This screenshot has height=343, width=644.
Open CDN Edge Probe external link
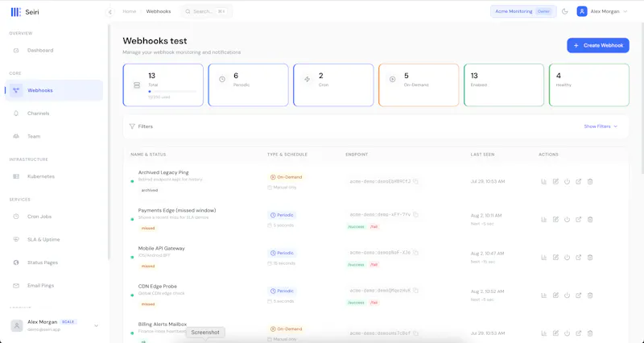578,295
